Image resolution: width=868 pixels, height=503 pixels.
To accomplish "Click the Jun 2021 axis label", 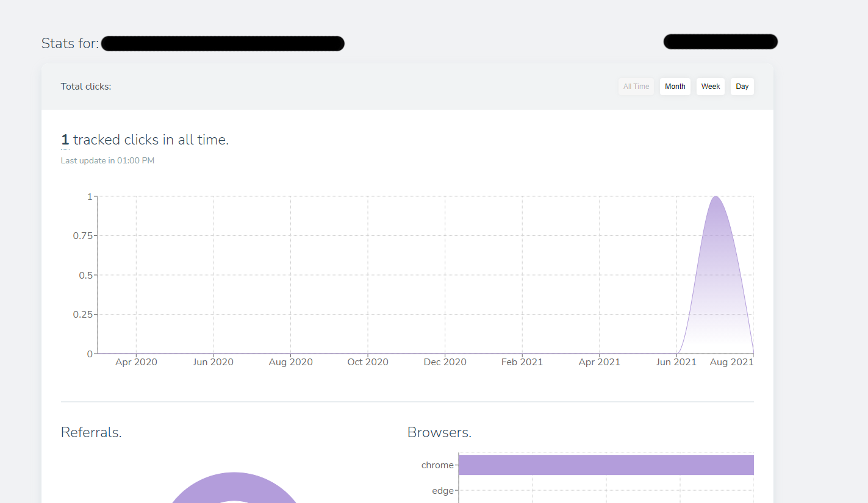I will (x=676, y=362).
